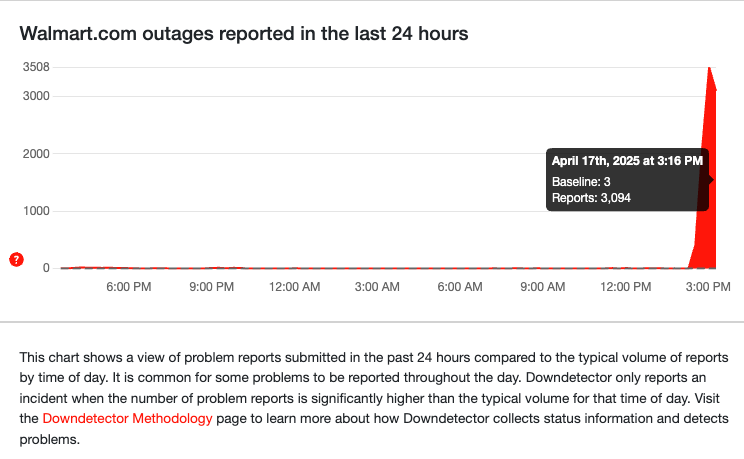Select the hovered data point marker on the spike

tap(711, 180)
